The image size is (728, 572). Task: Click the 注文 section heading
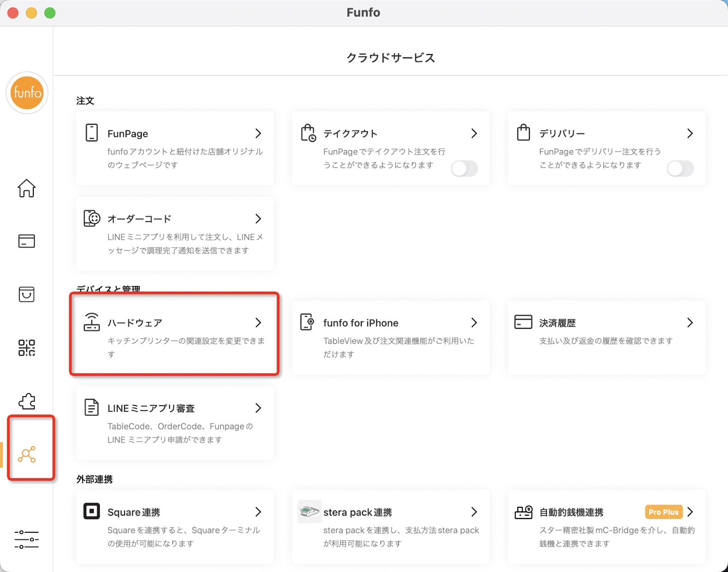click(x=85, y=101)
